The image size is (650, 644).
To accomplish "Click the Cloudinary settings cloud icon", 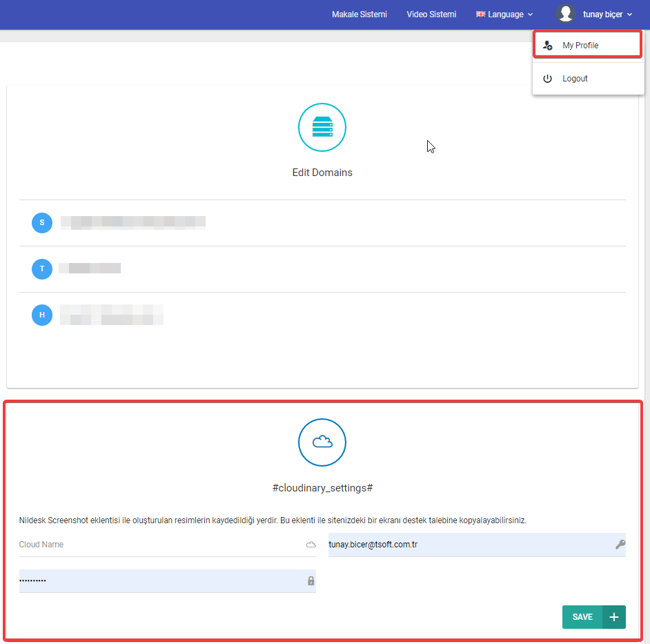I will pos(322,442).
